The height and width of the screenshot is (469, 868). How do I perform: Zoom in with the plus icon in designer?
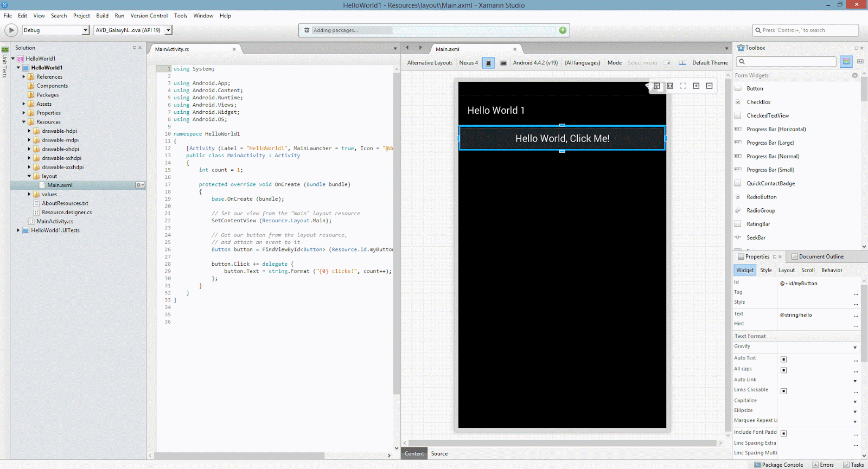coord(696,86)
